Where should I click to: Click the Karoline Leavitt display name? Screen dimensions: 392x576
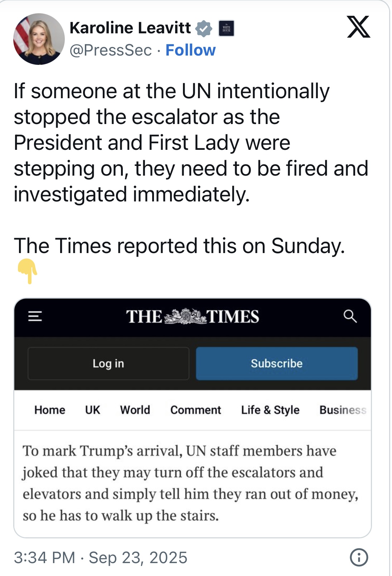point(130,28)
